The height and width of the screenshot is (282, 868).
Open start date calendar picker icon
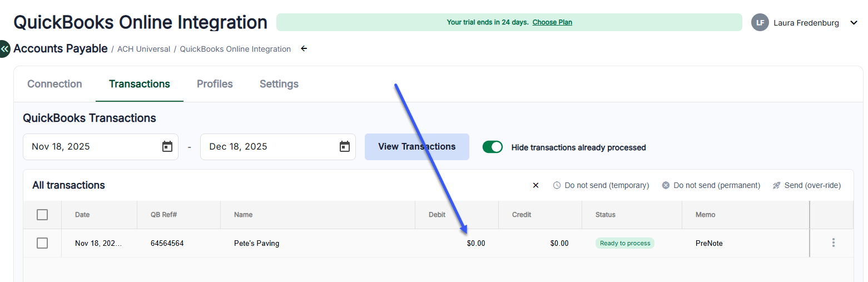point(167,147)
